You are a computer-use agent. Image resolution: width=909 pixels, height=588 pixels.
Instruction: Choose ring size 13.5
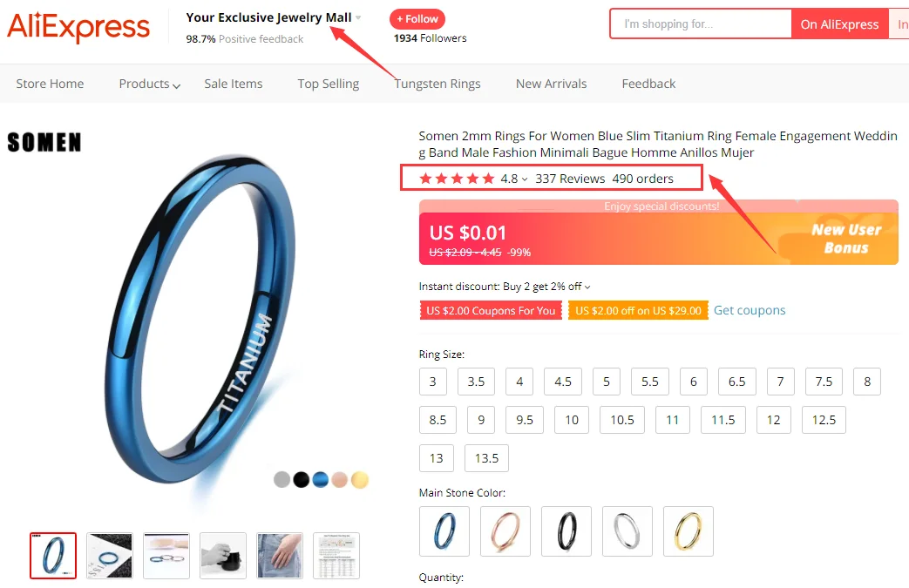486,458
